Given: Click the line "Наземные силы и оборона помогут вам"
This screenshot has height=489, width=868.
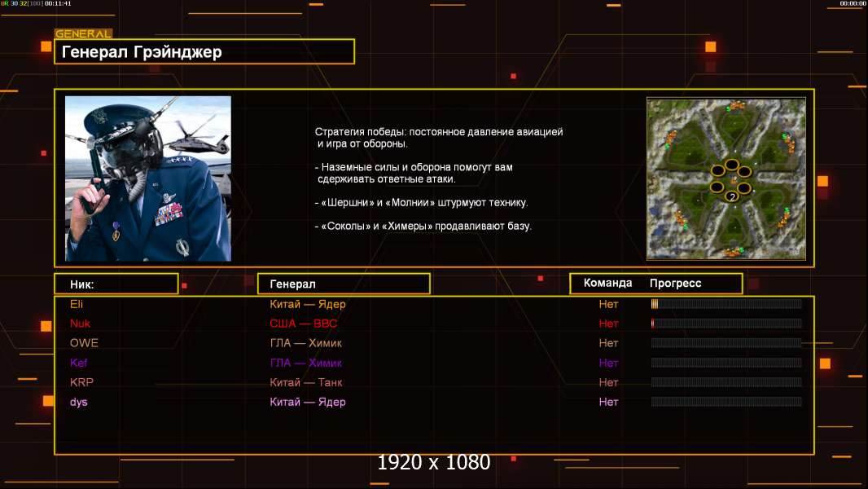Looking at the screenshot, I should coord(416,167).
